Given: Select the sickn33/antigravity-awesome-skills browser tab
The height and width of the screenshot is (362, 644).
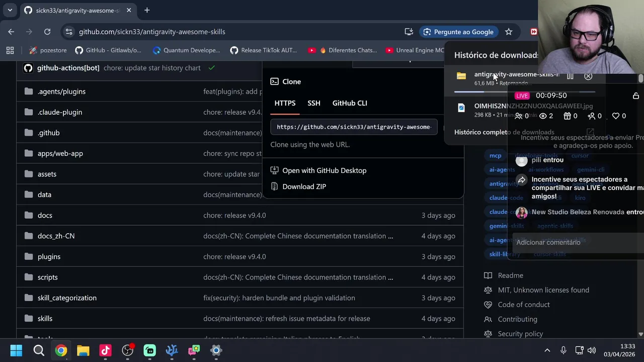Looking at the screenshot, I should click(78, 10).
